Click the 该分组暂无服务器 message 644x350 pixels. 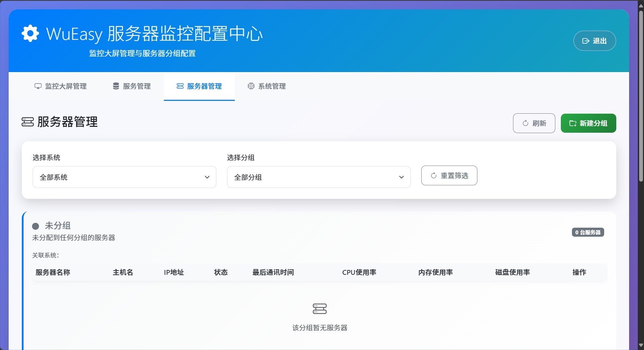click(x=320, y=328)
